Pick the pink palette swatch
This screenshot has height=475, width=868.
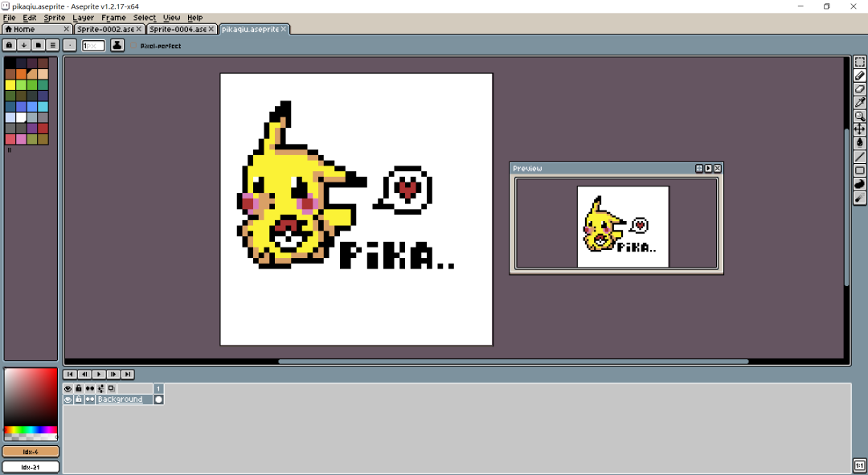click(x=21, y=139)
